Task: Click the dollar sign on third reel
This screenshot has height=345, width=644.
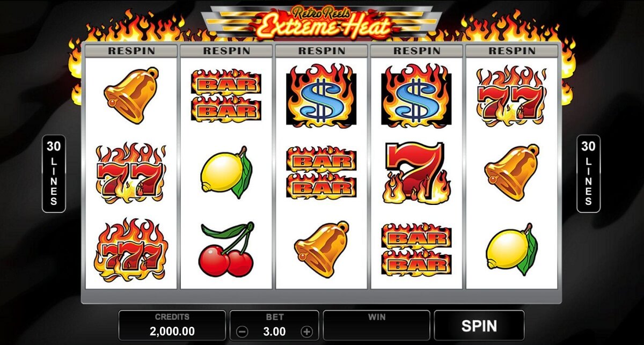Action: coord(321,97)
